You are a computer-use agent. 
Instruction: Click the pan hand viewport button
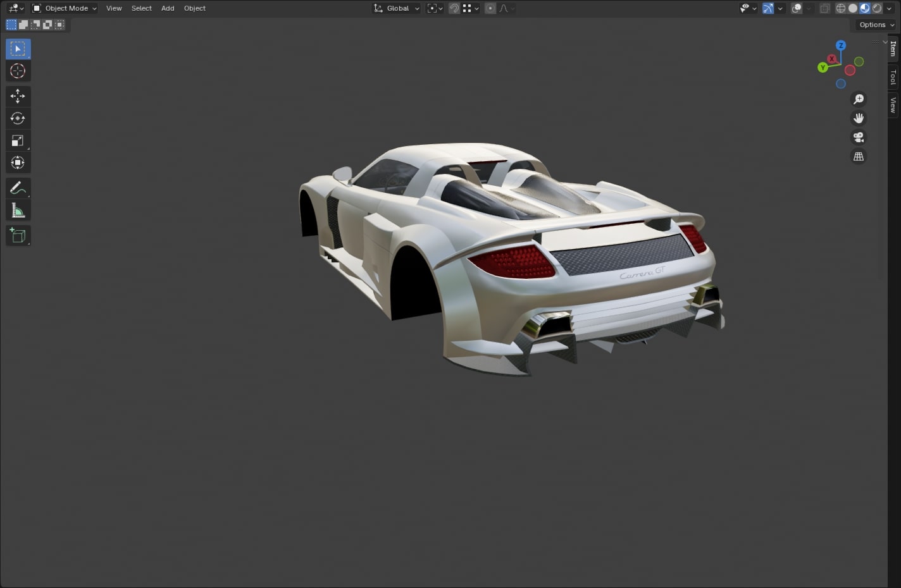tap(859, 118)
